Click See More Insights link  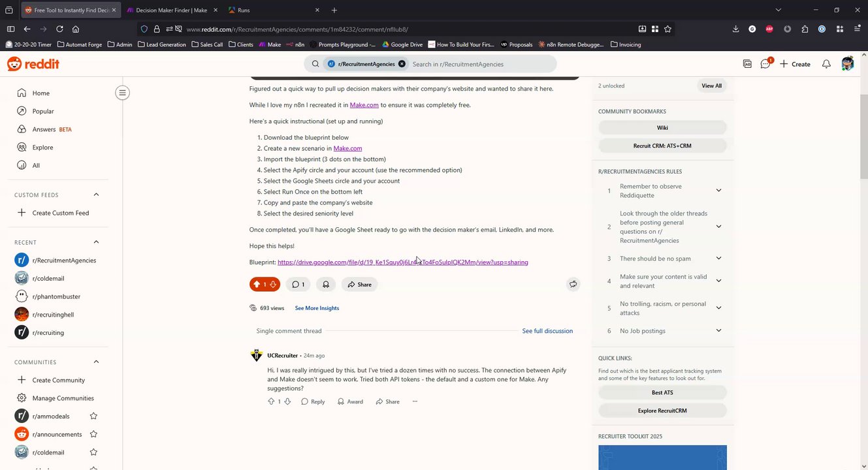[x=317, y=308]
